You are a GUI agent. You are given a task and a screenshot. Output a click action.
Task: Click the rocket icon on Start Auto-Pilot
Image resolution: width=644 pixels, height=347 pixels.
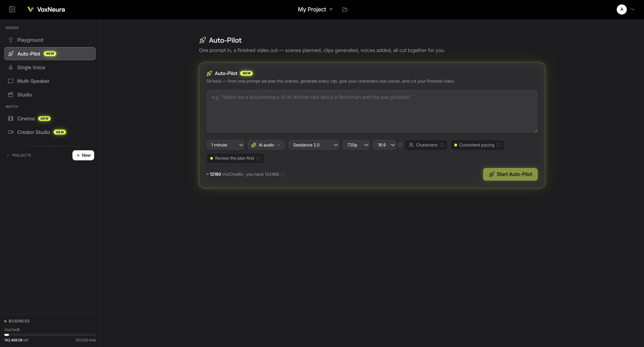coord(491,174)
